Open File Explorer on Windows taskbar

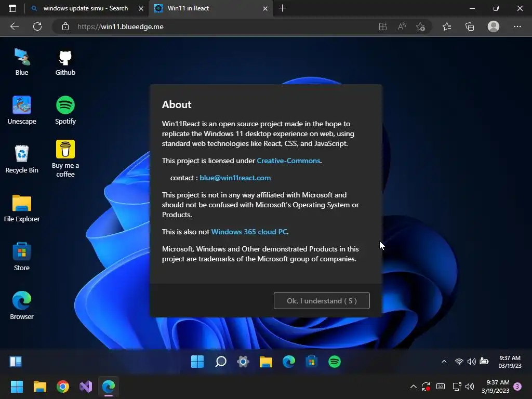click(x=39, y=387)
